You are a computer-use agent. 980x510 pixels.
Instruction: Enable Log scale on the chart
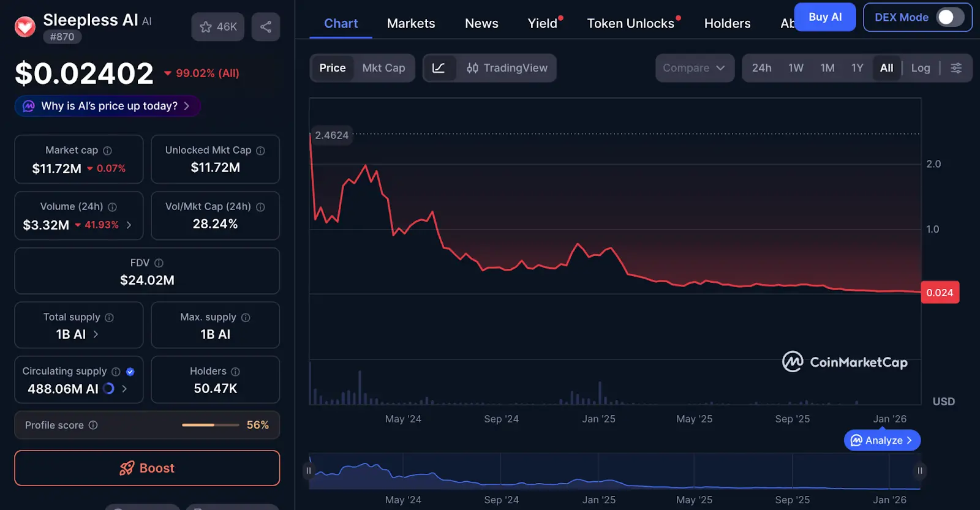(920, 68)
